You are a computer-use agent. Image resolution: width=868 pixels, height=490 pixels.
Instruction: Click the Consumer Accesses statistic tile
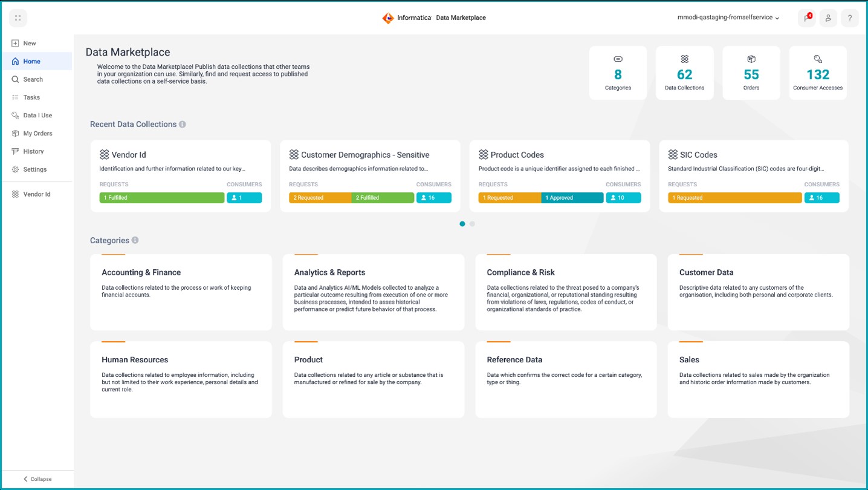(x=817, y=73)
